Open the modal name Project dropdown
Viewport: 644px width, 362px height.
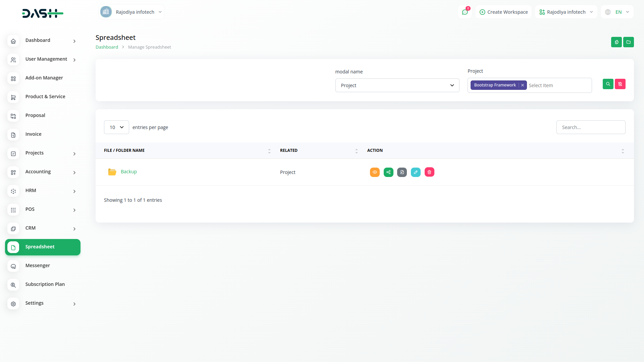coord(397,85)
